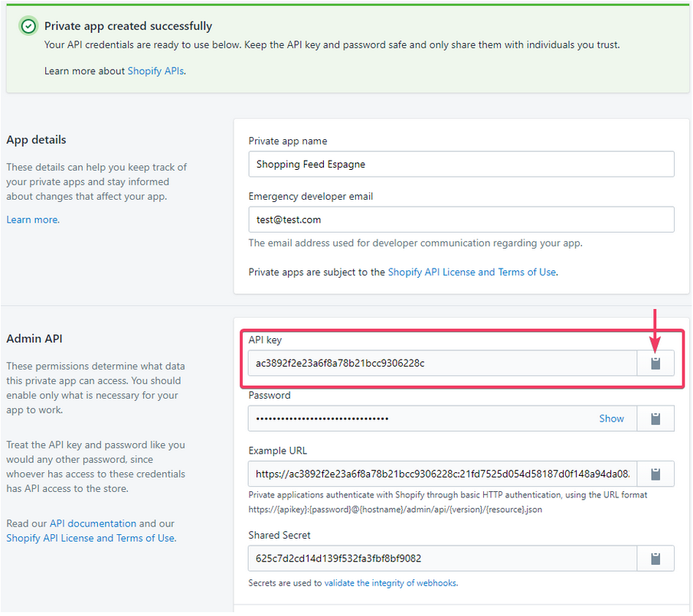Open the API documentation link
Image resolution: width=693 pixels, height=616 pixels.
point(93,523)
